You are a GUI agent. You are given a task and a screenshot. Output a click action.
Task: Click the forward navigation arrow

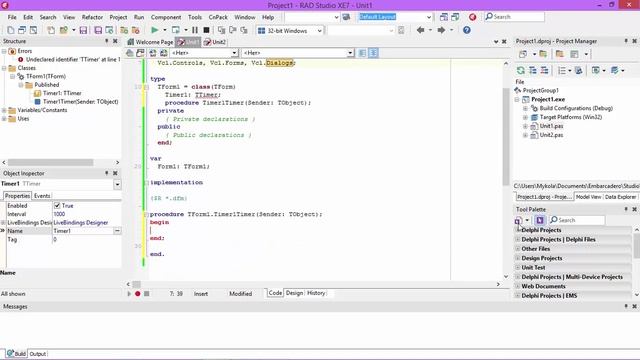pyautogui.click(x=441, y=30)
